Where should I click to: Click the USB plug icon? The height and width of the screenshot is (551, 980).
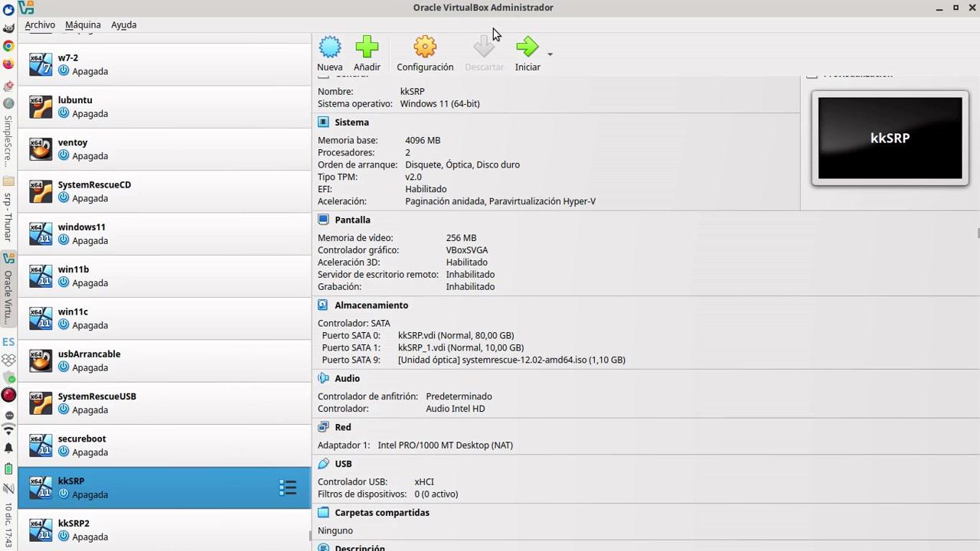coord(323,464)
